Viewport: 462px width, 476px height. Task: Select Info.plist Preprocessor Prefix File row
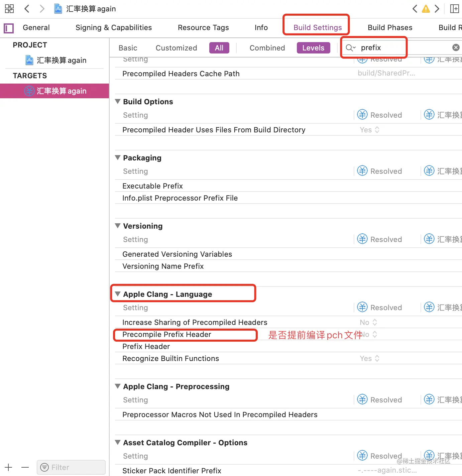pyautogui.click(x=288, y=198)
